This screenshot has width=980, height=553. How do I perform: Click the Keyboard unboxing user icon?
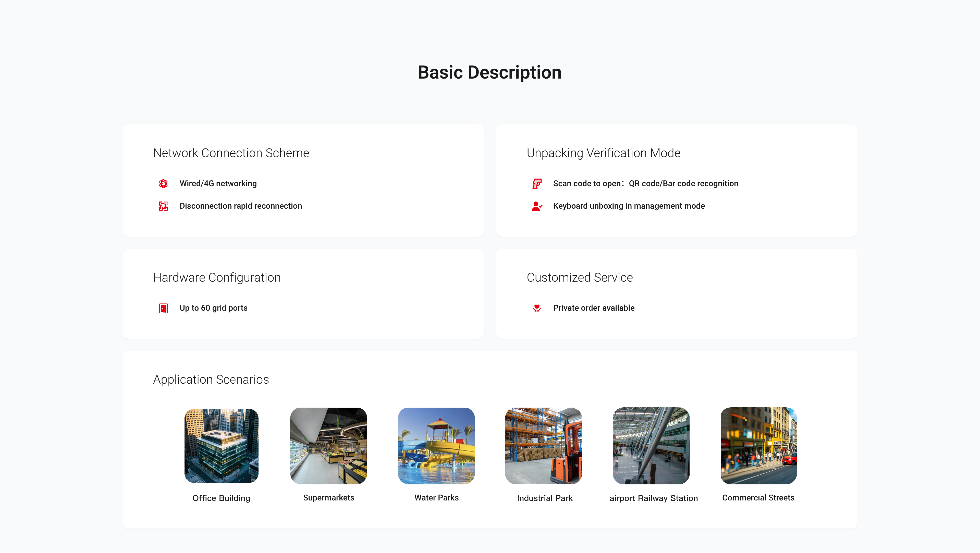point(537,206)
